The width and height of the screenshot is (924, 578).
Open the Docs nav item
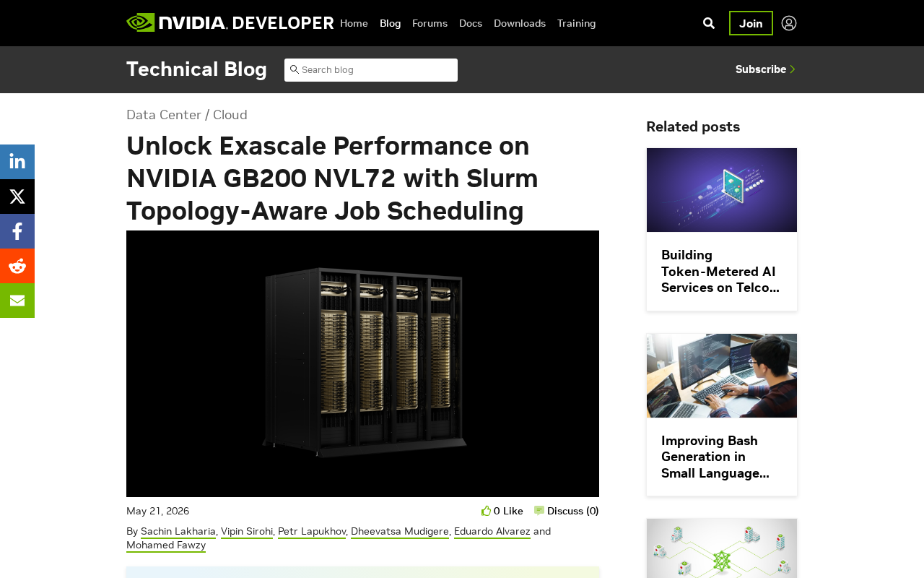471,23
